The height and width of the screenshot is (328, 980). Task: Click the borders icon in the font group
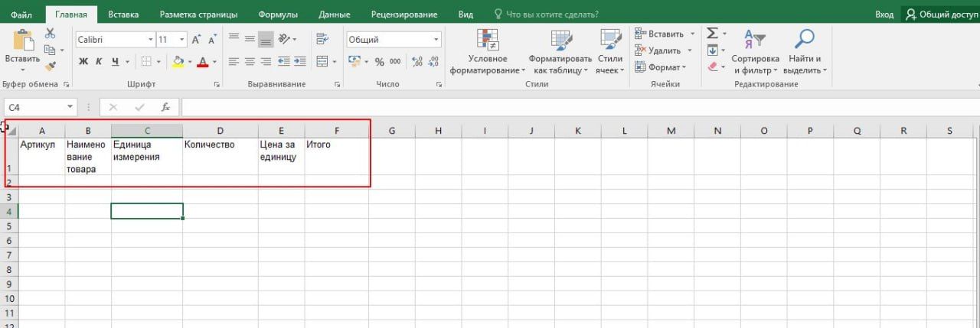pyautogui.click(x=145, y=62)
